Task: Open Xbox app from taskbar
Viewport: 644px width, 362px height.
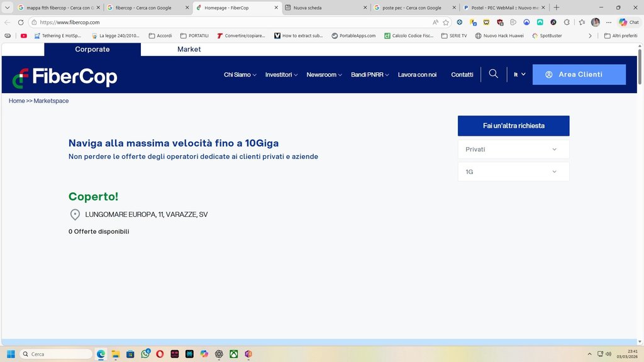Action: (x=234, y=354)
